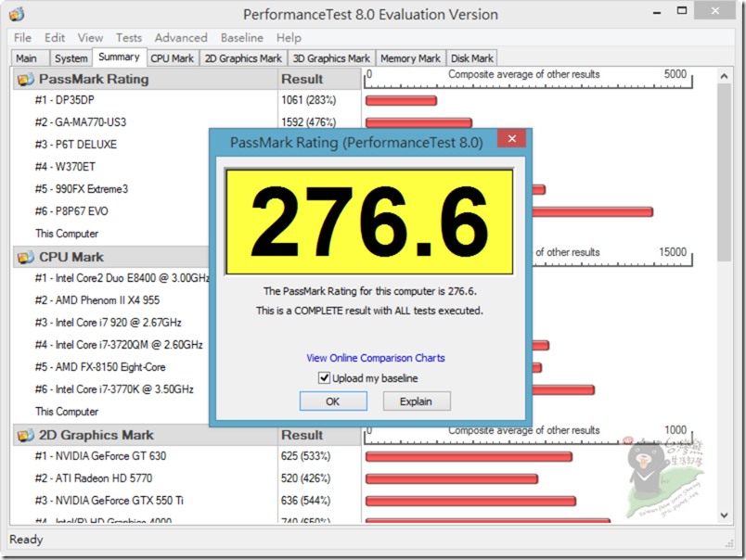This screenshot has width=746, height=560.
Task: Select 'This Computer' under CPU Mark
Action: point(67,412)
